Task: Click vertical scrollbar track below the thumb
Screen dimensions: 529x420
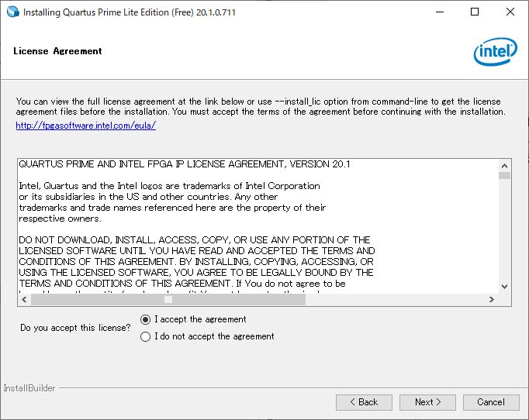Action: [504, 232]
